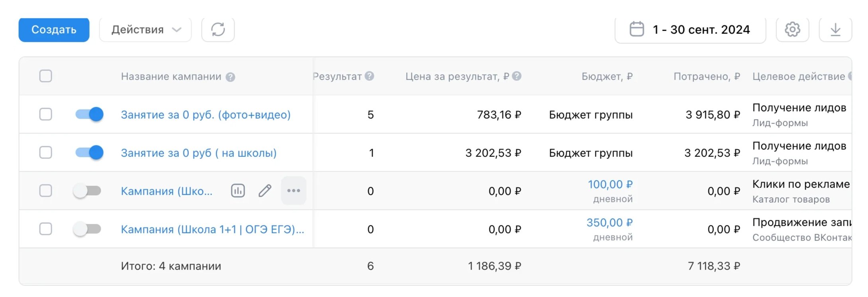Click the download report icon
Viewport: 868px width, 297px height.
[835, 29]
